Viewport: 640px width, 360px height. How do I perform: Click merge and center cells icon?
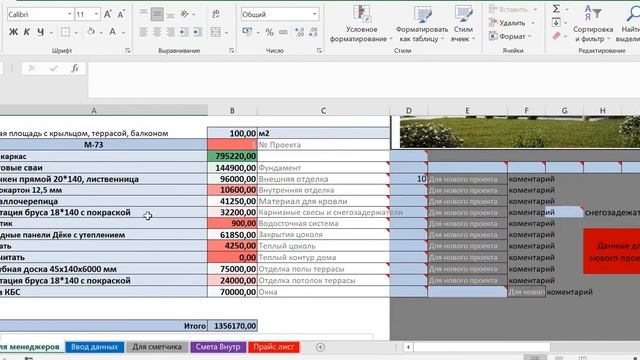(216, 32)
